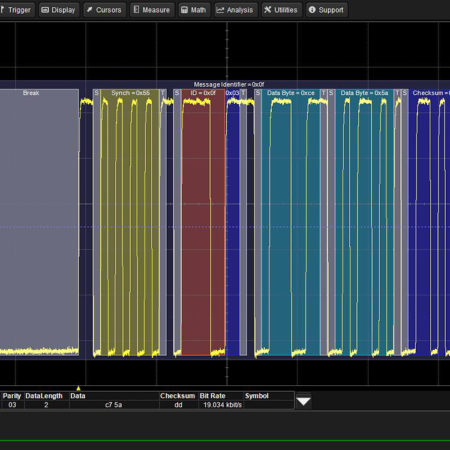Expand the decode table dropdown arrow

pyautogui.click(x=303, y=401)
